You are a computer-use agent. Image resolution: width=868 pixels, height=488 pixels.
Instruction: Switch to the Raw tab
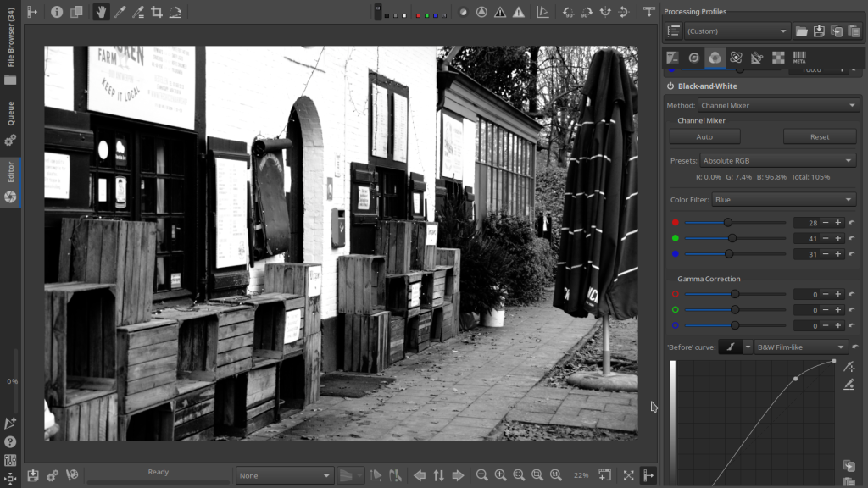tap(778, 57)
